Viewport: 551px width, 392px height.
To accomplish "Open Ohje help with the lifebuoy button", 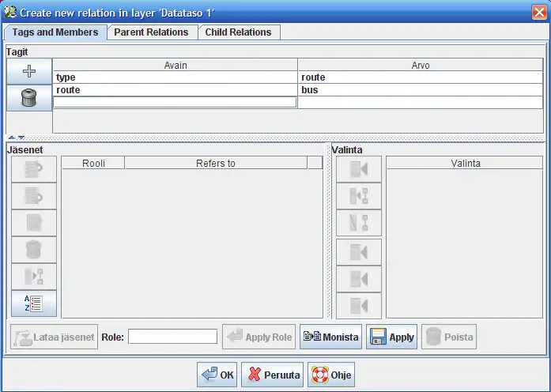I will coord(330,375).
